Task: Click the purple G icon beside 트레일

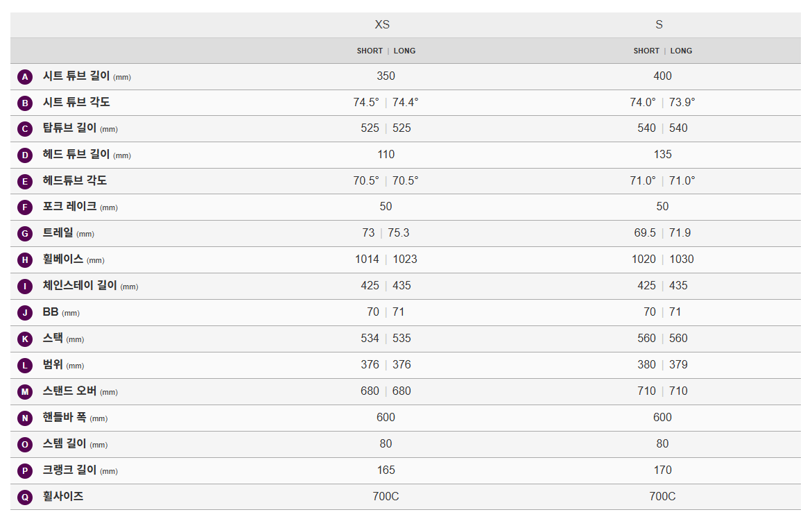Action: 25,234
